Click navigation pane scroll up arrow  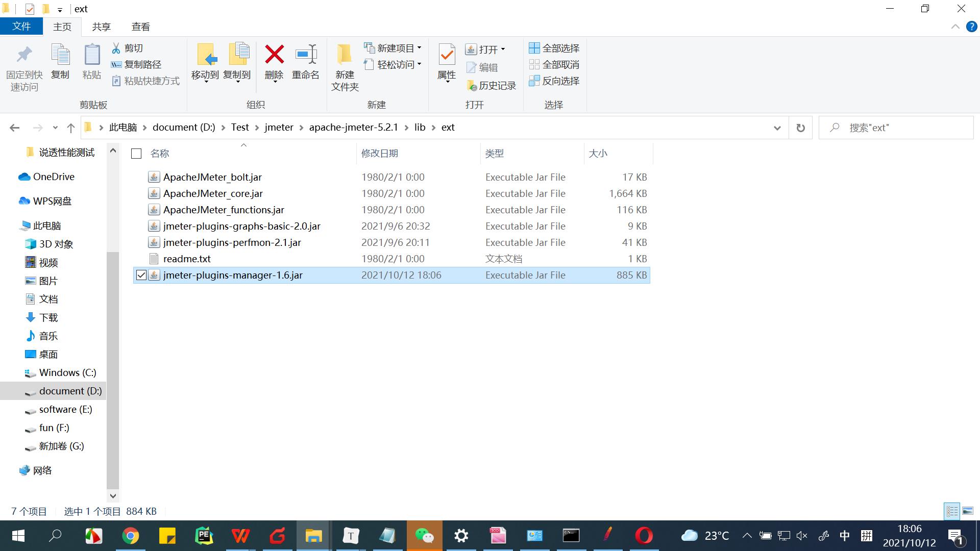[x=113, y=151]
